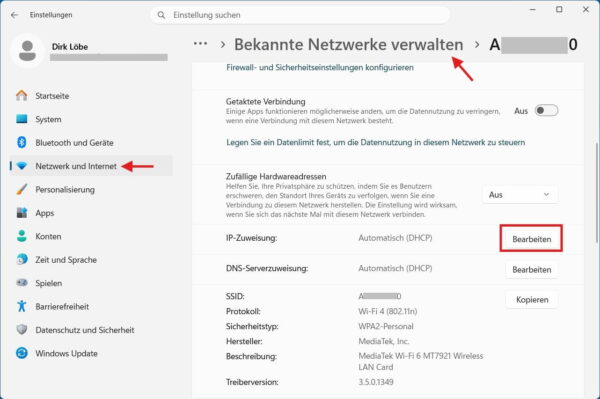Viewport: 600px width, 399px height.
Task: Click the driver version 3.5.0.1349
Action: 376,382
